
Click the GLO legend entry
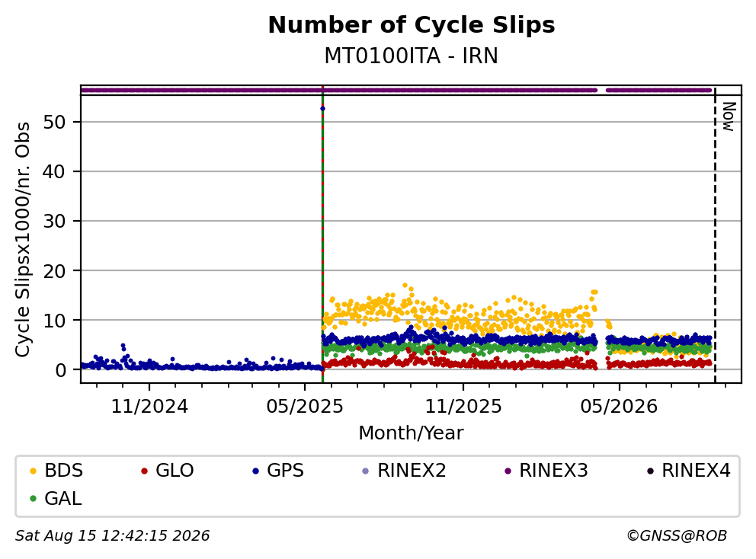tap(168, 471)
